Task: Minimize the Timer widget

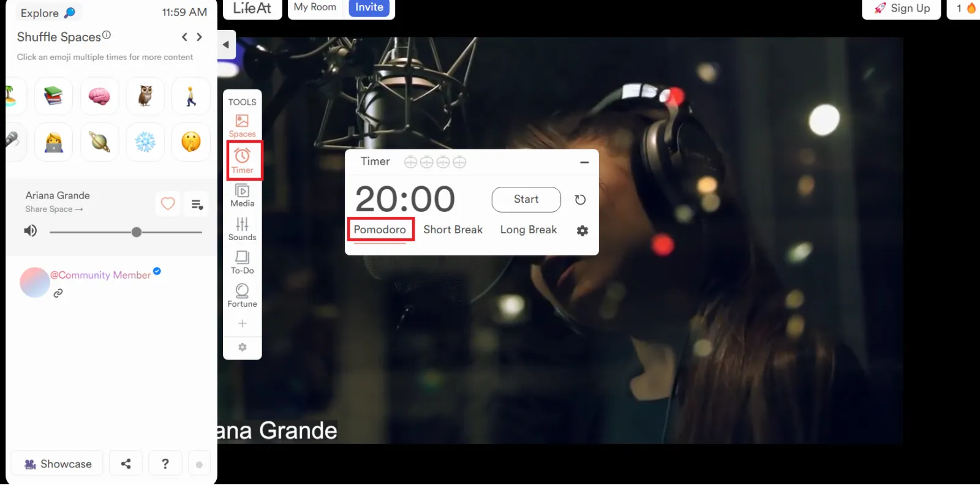Action: [x=584, y=162]
